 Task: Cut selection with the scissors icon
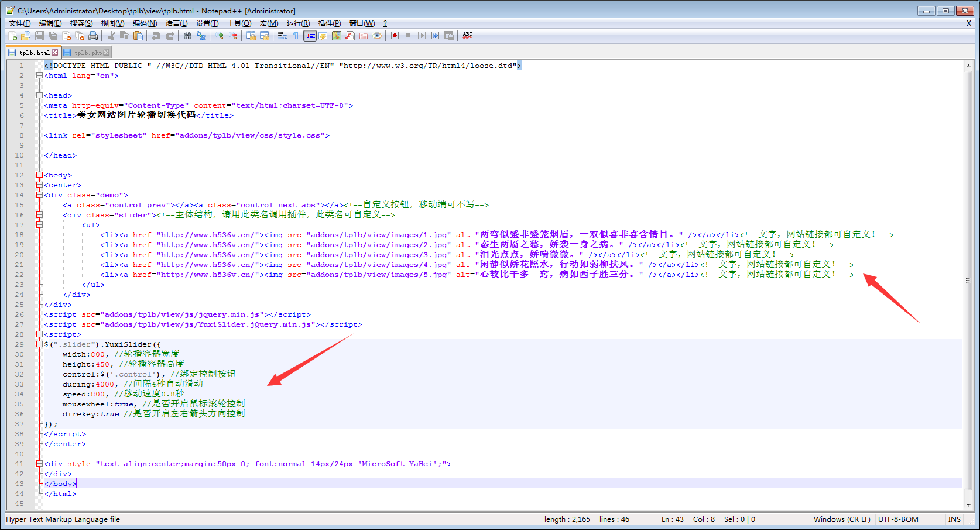(111, 36)
